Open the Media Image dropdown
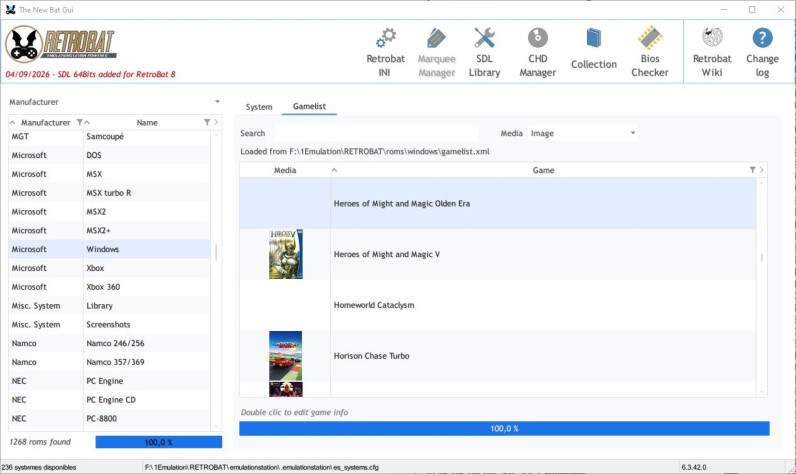This screenshot has width=796, height=474. click(582, 133)
